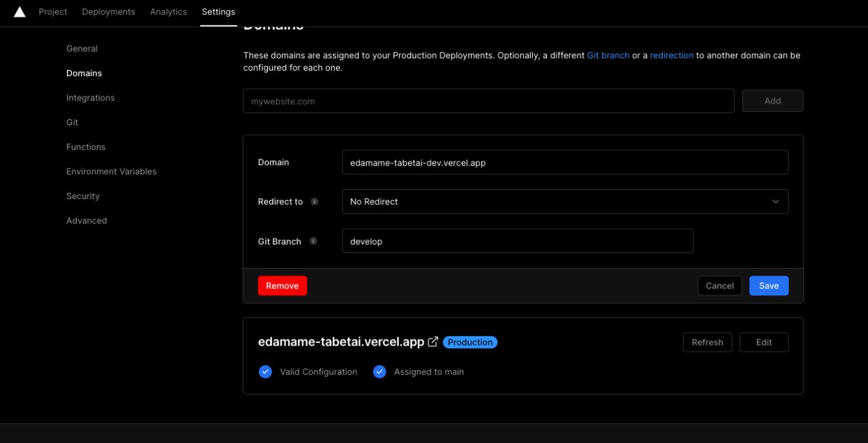The width and height of the screenshot is (868, 443).
Task: Click the Vercel triangle logo
Action: pyautogui.click(x=20, y=12)
